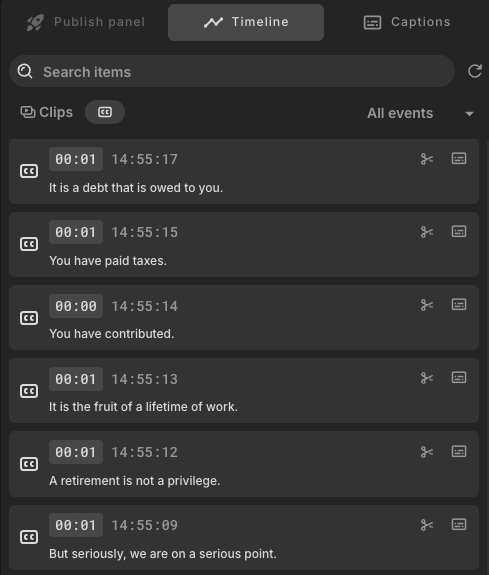
Task: Switch to the Publish panel tab
Action: coord(86,22)
